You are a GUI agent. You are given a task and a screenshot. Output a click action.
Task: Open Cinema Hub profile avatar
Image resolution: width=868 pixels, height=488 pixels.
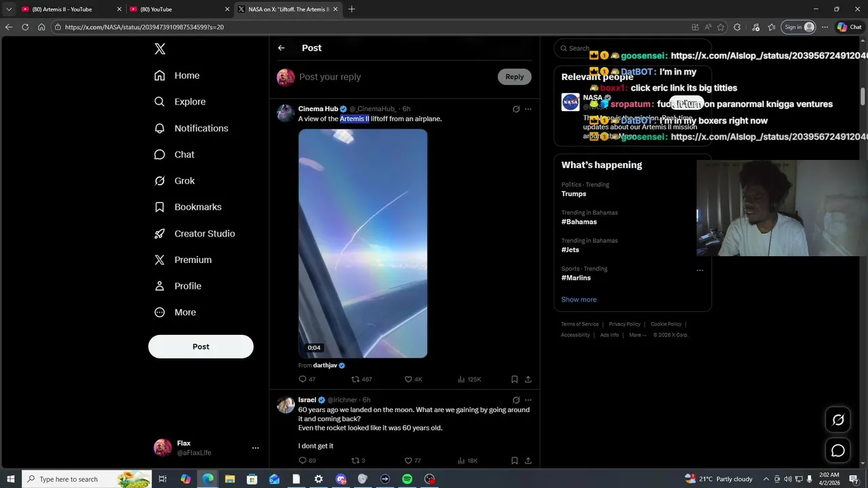pyautogui.click(x=285, y=113)
